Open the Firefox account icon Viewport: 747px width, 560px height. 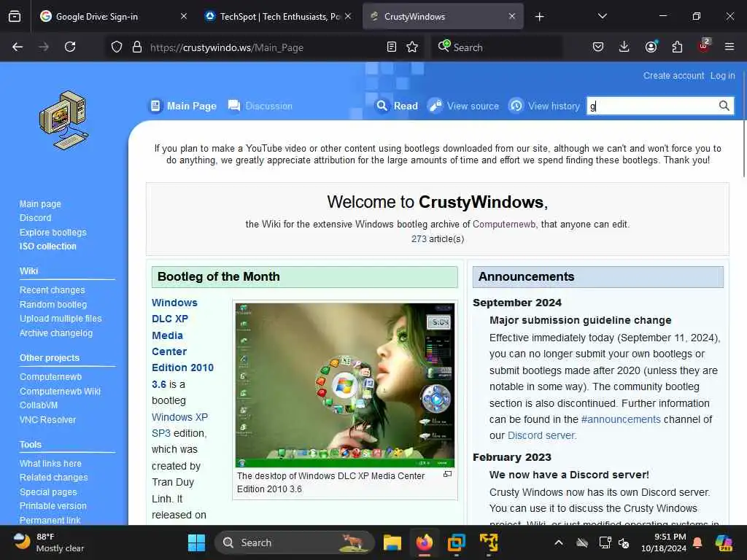pyautogui.click(x=651, y=47)
